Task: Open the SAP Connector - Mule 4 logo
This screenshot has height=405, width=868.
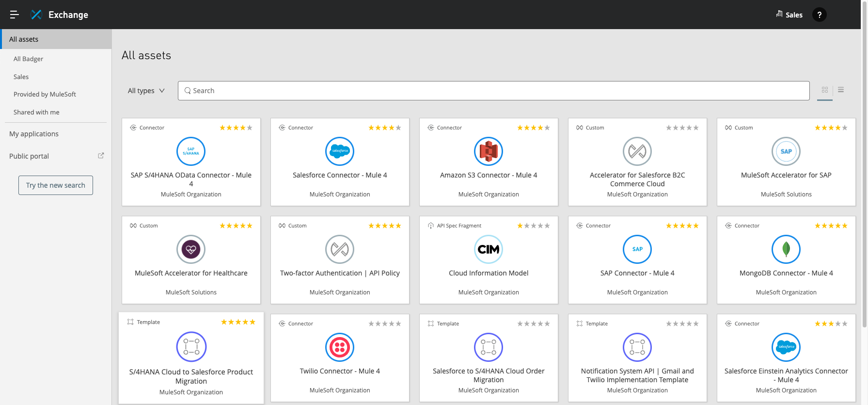Action: point(637,249)
